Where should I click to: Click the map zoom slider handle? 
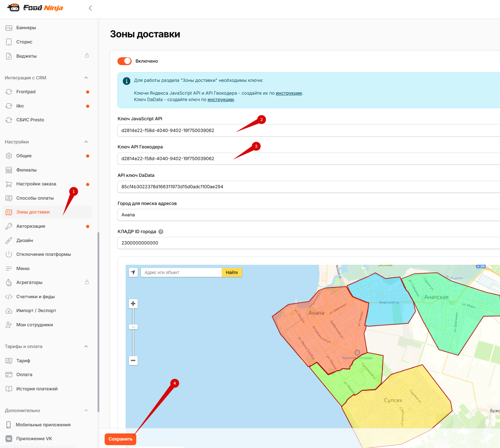coord(133,327)
